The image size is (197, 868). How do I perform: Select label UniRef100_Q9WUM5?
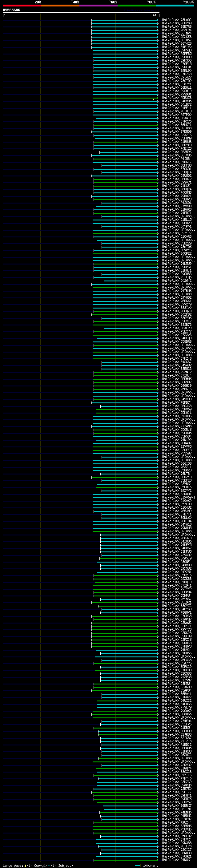coord(176,528)
